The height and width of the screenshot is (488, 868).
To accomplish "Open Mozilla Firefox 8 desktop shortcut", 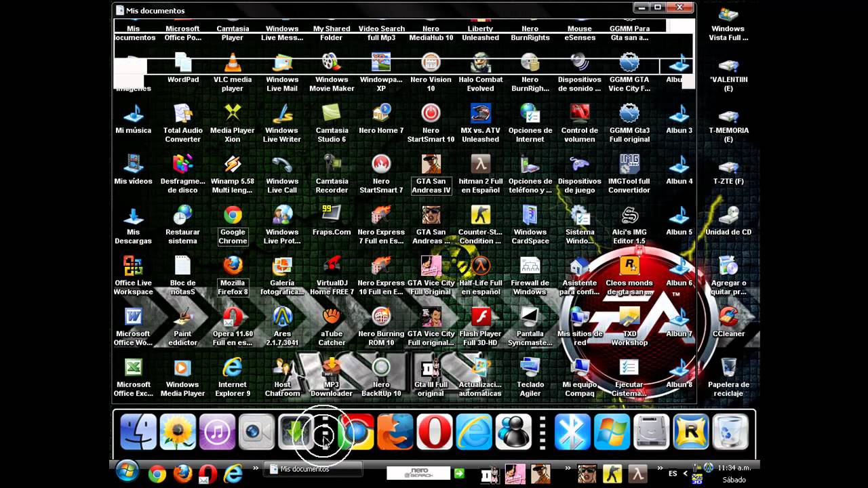I will coord(233,277).
